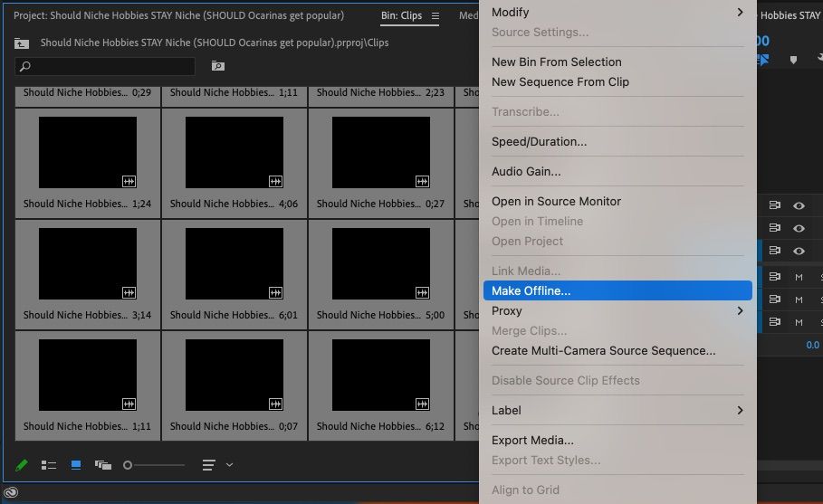The height and width of the screenshot is (504, 823).
Task: Switch bin to Freeform View
Action: pos(103,465)
